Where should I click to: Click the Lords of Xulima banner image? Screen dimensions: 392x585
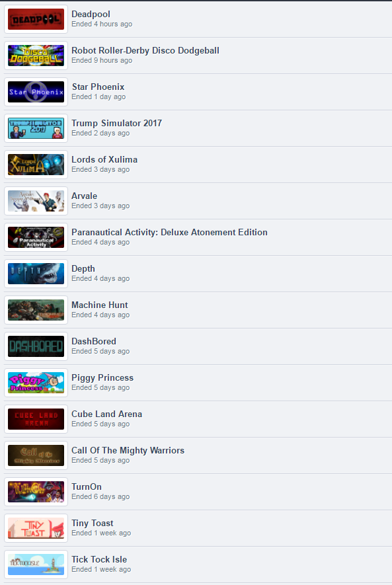tap(36, 165)
